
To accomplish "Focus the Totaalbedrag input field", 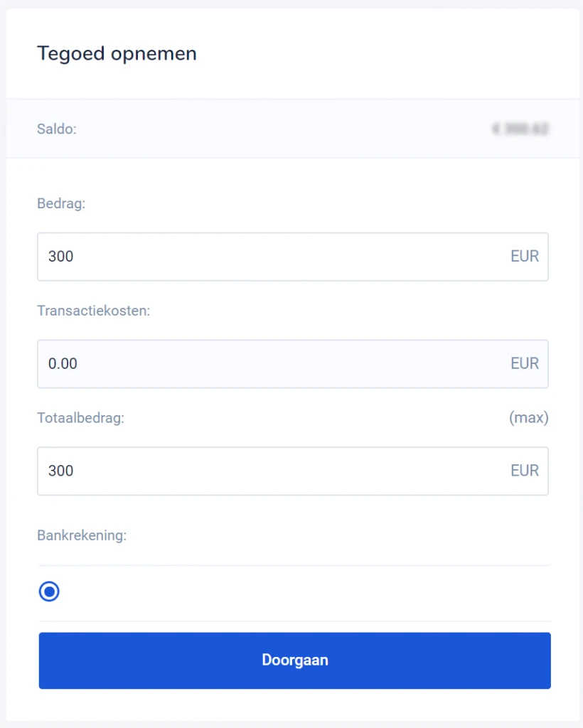I will [x=270, y=471].
